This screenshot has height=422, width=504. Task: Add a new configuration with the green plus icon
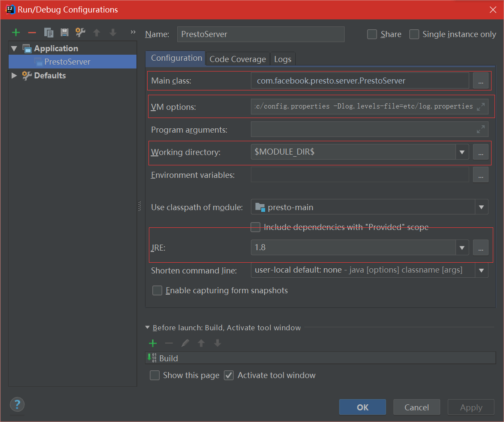[x=16, y=32]
